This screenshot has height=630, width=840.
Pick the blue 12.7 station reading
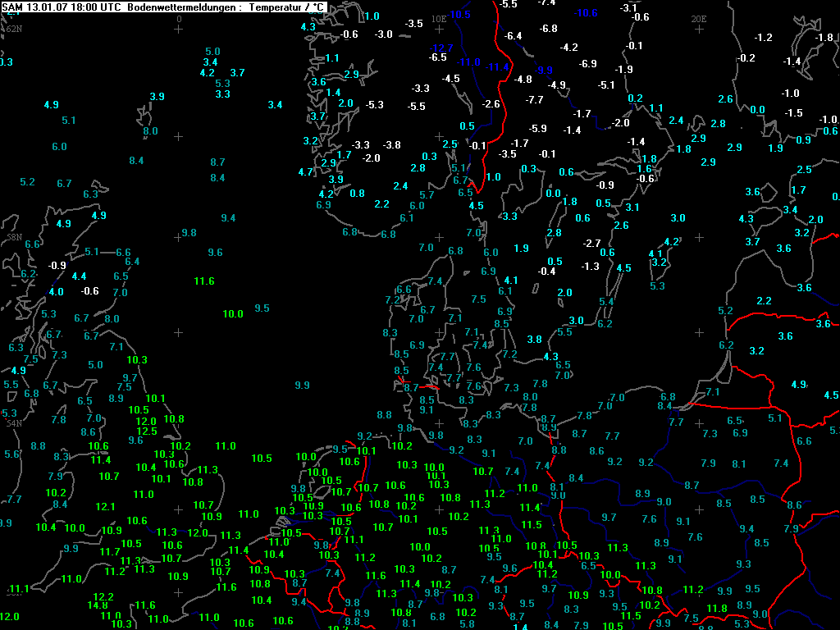[x=442, y=48]
